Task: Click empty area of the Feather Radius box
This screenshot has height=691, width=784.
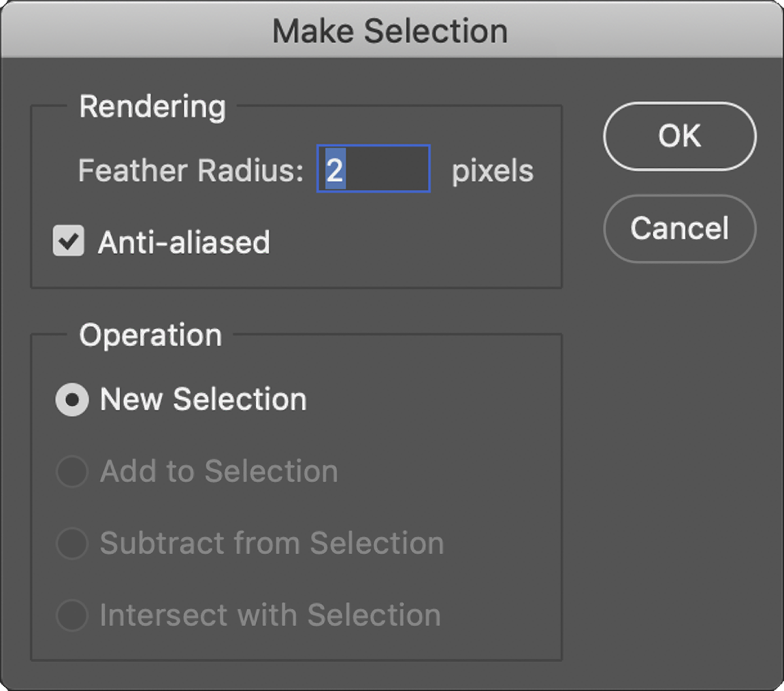Action: click(392, 169)
